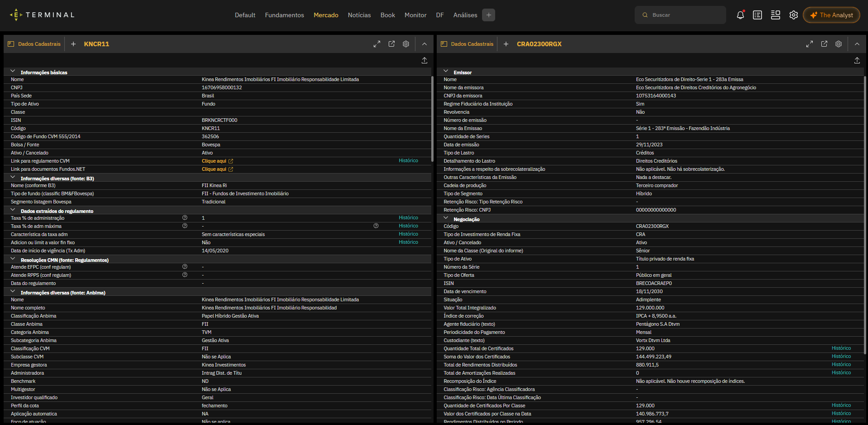The height and width of the screenshot is (425, 868).
Task: Export KNCR11 panel data
Action: coord(424,60)
